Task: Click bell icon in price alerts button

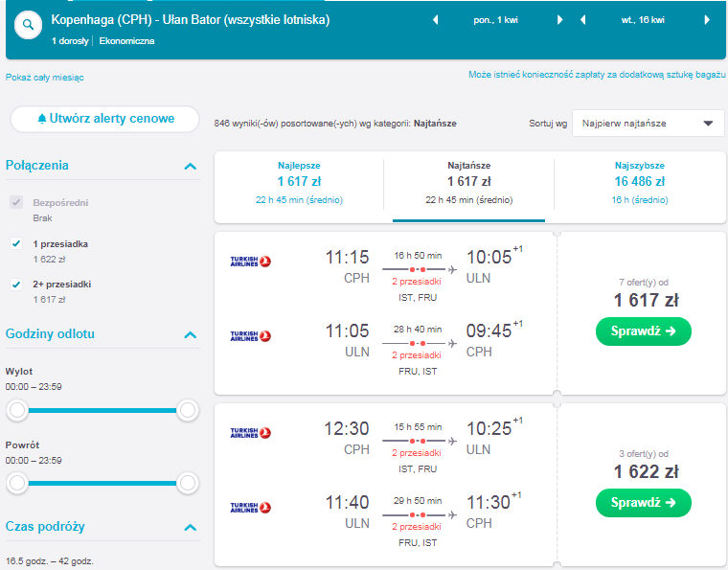Action: coord(42,119)
